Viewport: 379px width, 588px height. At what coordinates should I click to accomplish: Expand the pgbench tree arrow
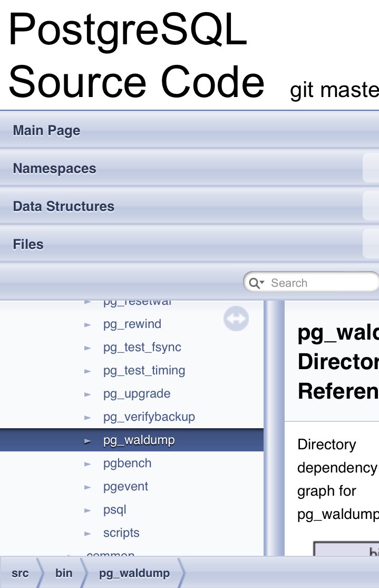(x=88, y=464)
